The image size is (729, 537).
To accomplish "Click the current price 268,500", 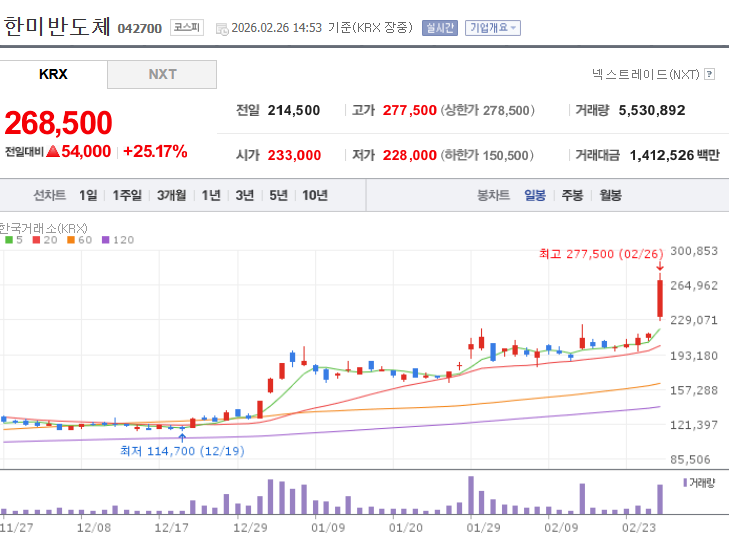I will click(x=59, y=123).
